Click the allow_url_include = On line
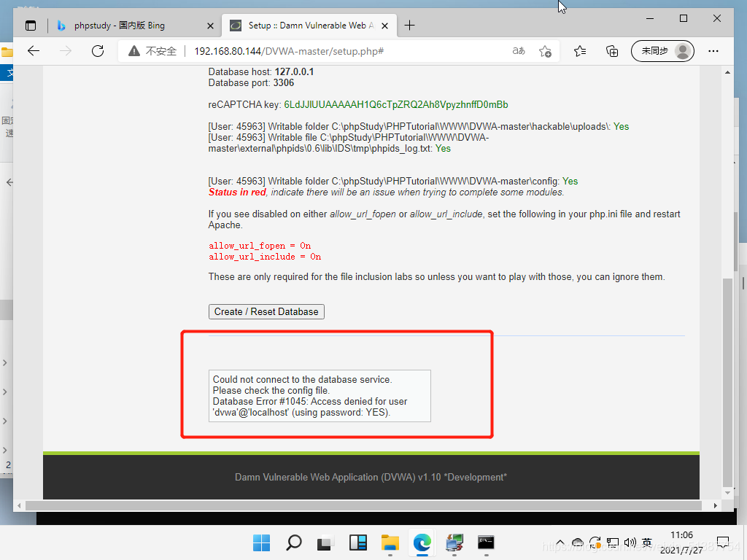 [x=265, y=257]
